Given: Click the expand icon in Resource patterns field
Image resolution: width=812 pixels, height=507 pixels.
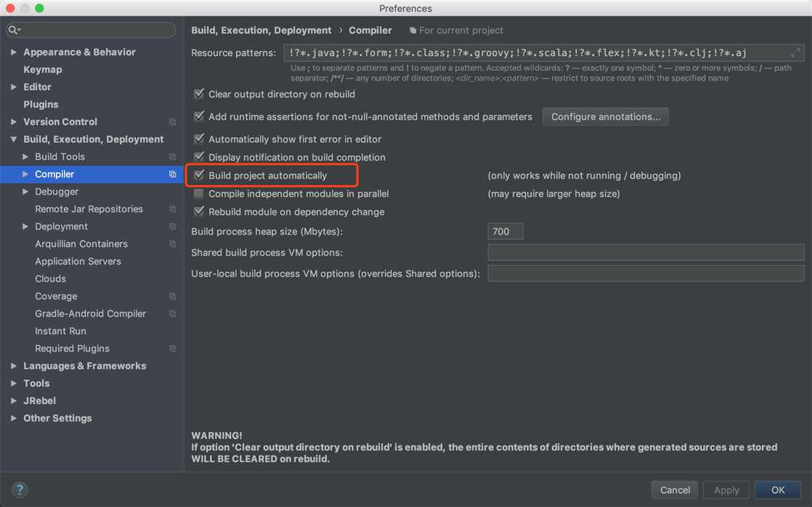Looking at the screenshot, I should (x=795, y=52).
